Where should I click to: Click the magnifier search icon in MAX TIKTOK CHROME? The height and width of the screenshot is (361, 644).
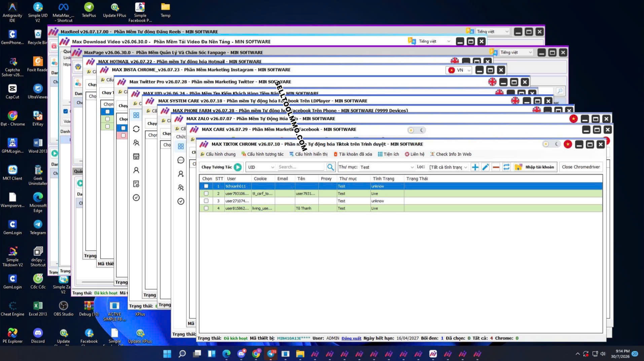coord(330,167)
